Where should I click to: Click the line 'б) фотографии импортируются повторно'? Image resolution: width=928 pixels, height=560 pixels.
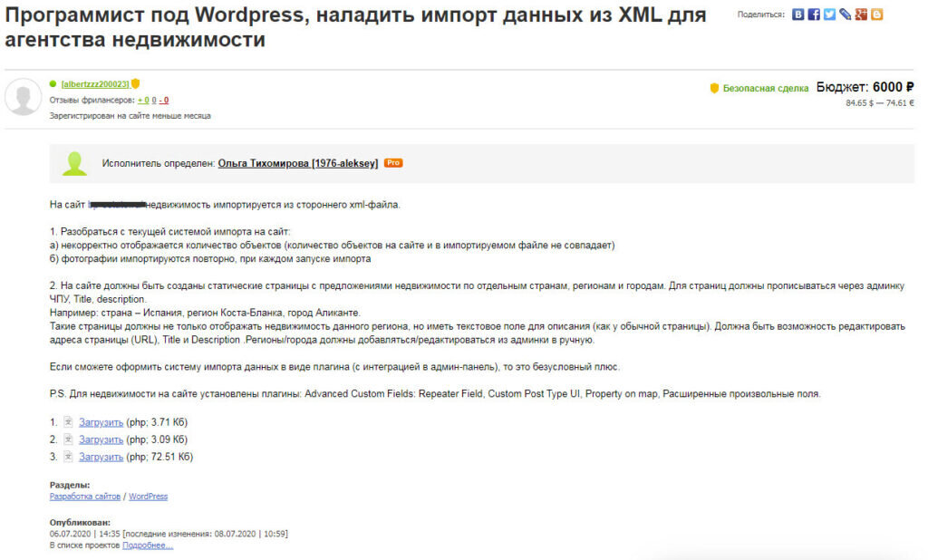coord(210,258)
